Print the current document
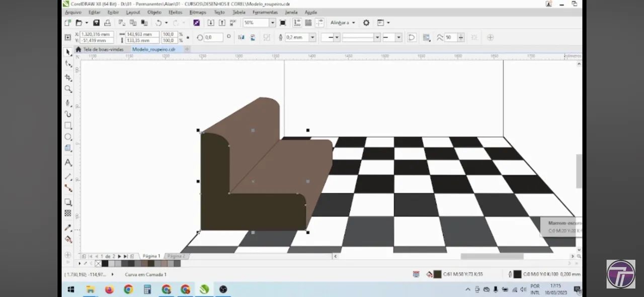This screenshot has height=297, width=644. pyautogui.click(x=108, y=23)
